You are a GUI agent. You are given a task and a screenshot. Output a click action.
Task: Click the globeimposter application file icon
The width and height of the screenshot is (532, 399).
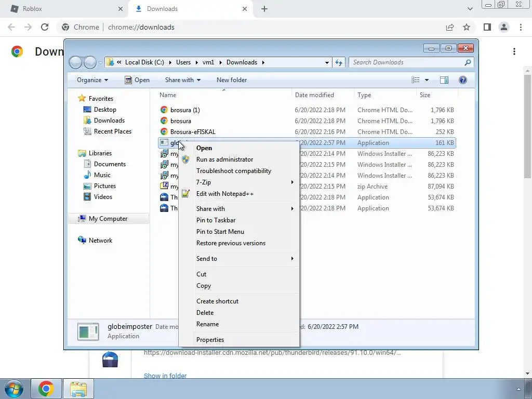[x=164, y=142]
